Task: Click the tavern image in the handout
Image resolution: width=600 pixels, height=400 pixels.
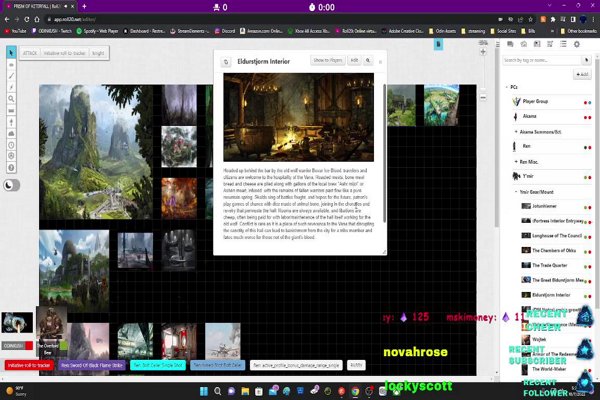Action: click(x=298, y=117)
